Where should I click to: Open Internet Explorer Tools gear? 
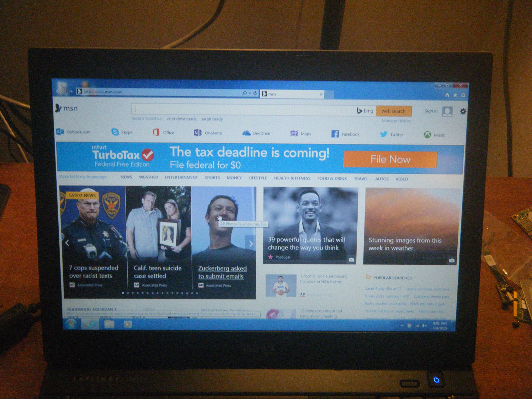(x=463, y=95)
